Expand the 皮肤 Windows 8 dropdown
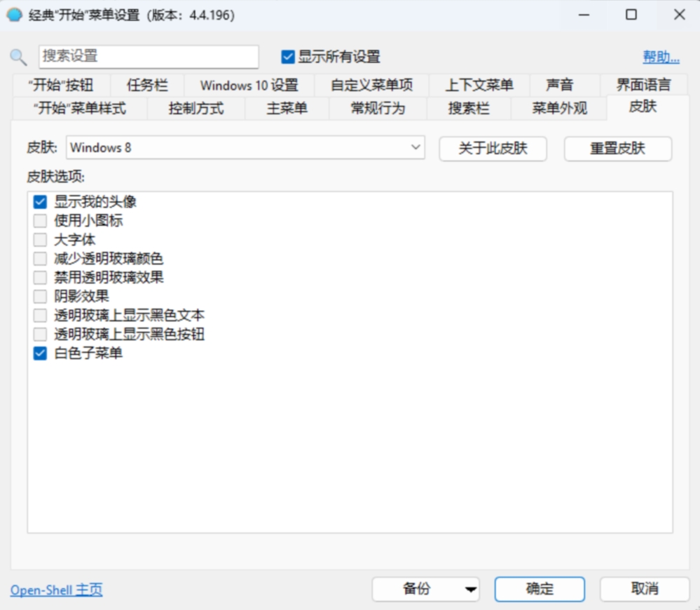Viewport: 700px width, 610px height. tap(245, 147)
